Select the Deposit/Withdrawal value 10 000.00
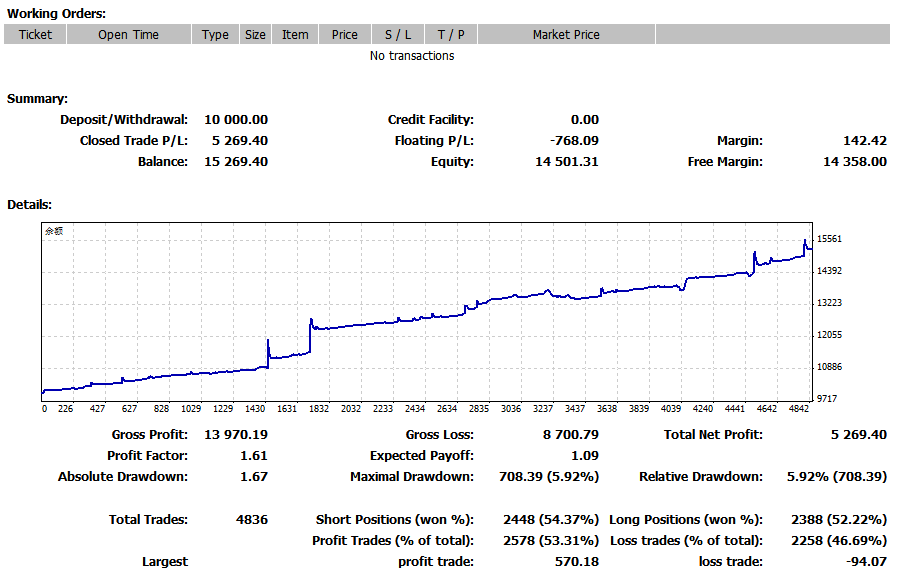 point(236,120)
